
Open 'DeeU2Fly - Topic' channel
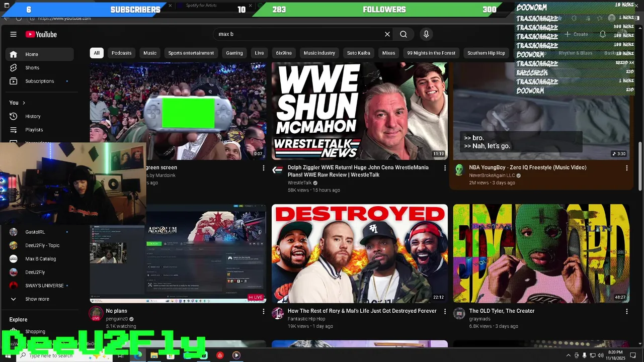coord(40,245)
